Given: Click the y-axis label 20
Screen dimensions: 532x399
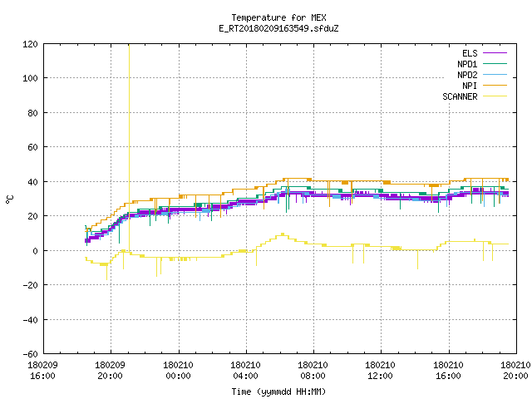Looking at the screenshot, I should click(32, 216).
